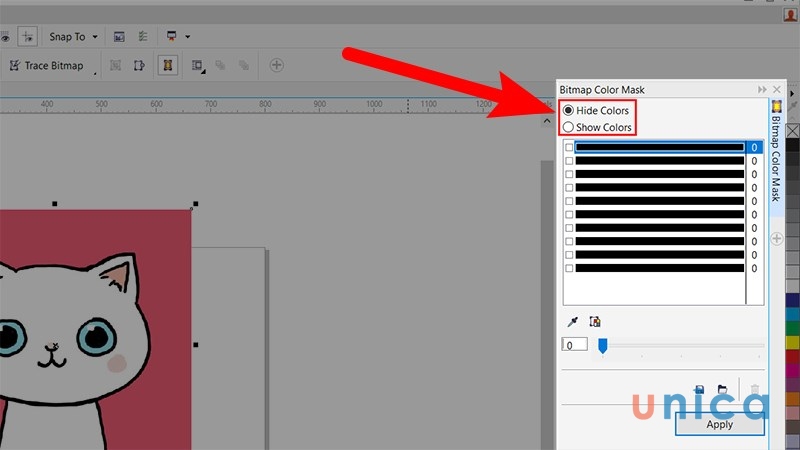Expand the Trace Bitmap flyout arrow
This screenshot has height=450, width=800.
(x=96, y=72)
